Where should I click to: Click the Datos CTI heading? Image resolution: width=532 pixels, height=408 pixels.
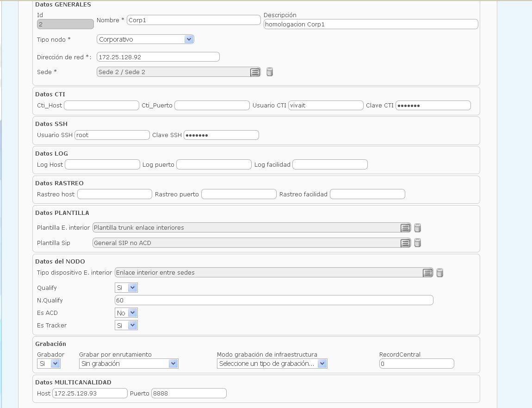pos(50,94)
